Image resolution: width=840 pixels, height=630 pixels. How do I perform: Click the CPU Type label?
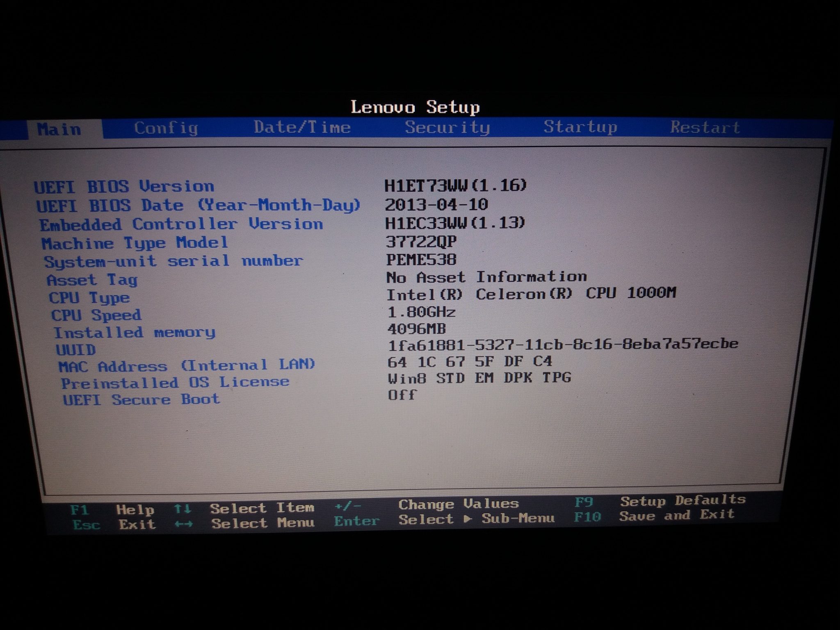click(x=89, y=298)
